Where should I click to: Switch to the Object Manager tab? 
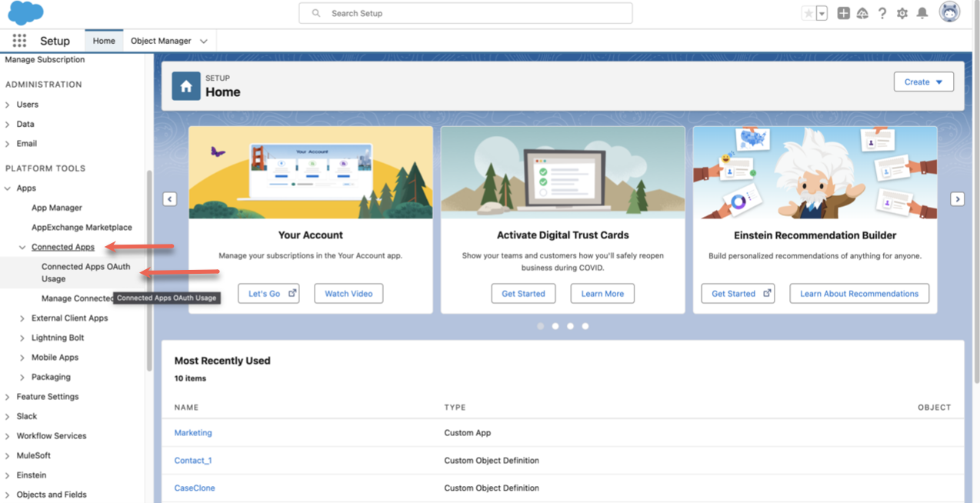[161, 41]
